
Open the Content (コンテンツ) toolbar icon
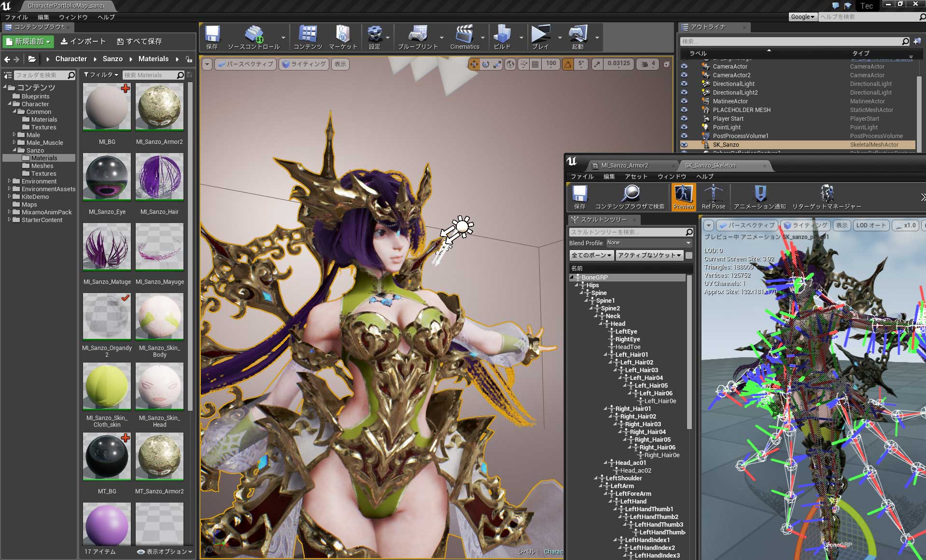tap(308, 34)
